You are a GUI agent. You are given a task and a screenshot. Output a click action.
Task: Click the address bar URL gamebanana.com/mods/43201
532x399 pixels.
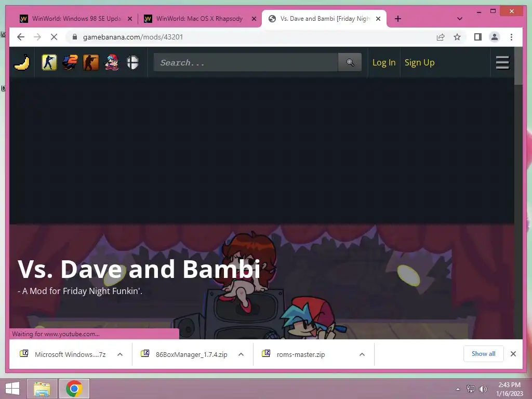point(132,37)
